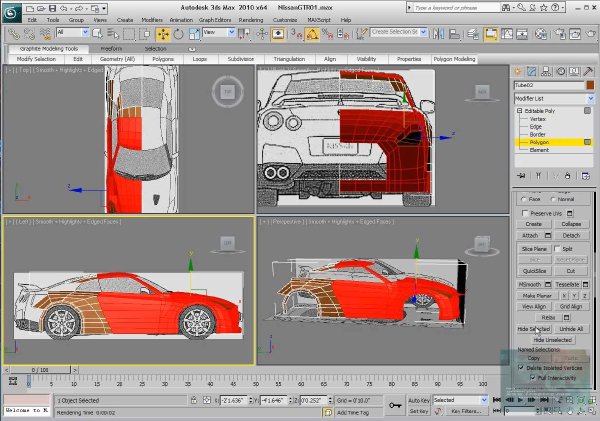Toggle the Window/Crossing selection icon
The height and width of the screenshot is (421, 600).
[x=145, y=34]
